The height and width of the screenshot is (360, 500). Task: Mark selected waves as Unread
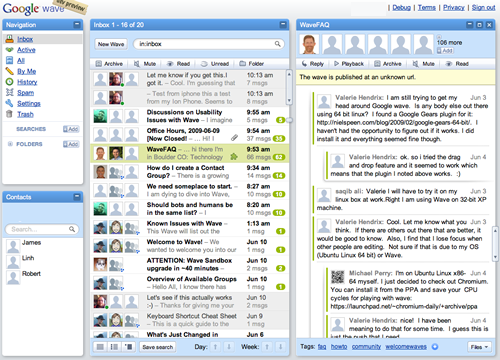(x=215, y=64)
